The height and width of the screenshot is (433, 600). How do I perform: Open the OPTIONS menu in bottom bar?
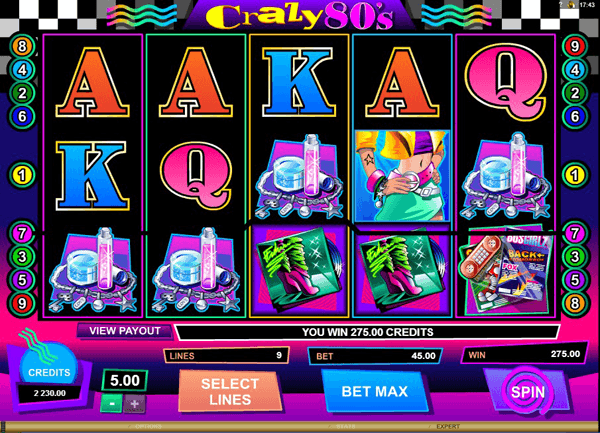pos(148,426)
